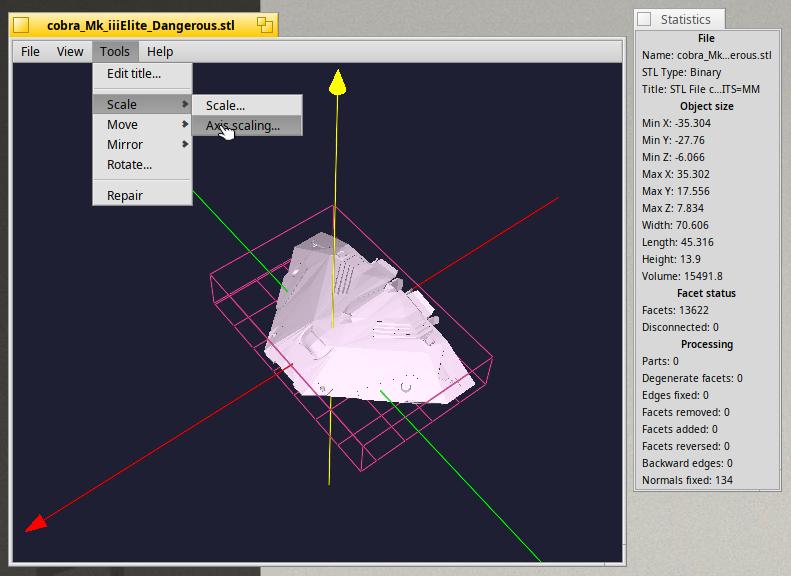Screen dimensions: 791x576
Task: Click the Width: 70.606 value
Action: pyautogui.click(x=675, y=225)
